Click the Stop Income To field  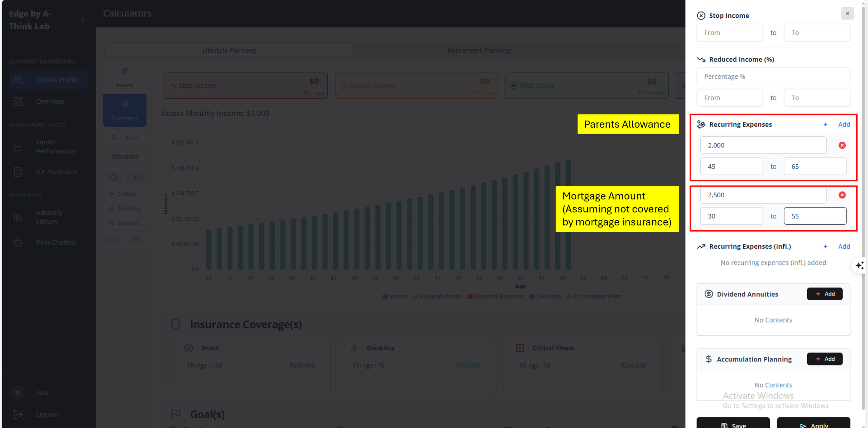click(x=817, y=33)
